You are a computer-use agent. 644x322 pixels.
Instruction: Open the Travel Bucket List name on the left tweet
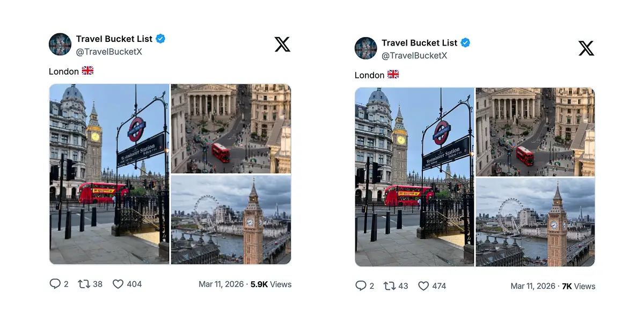(113, 39)
